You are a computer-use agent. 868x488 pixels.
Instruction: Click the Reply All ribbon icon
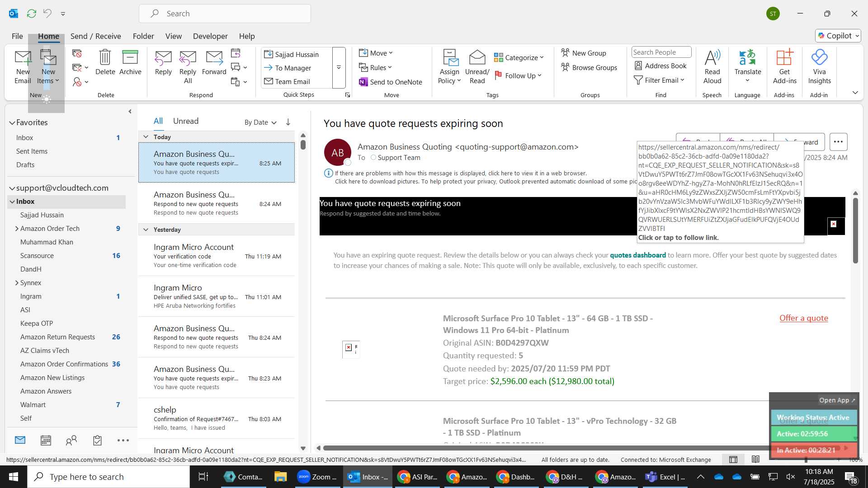coord(188,66)
